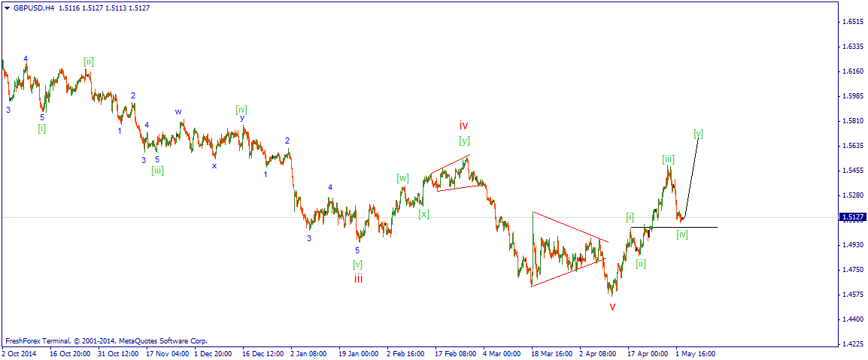Click the 1.4575 price axis label
The height and width of the screenshot is (360, 868).
[x=851, y=294]
